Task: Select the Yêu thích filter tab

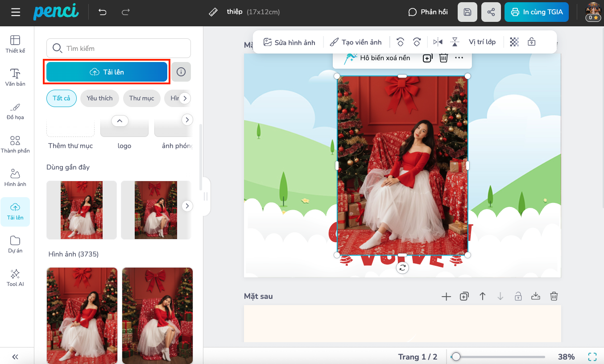Action: coord(99,98)
